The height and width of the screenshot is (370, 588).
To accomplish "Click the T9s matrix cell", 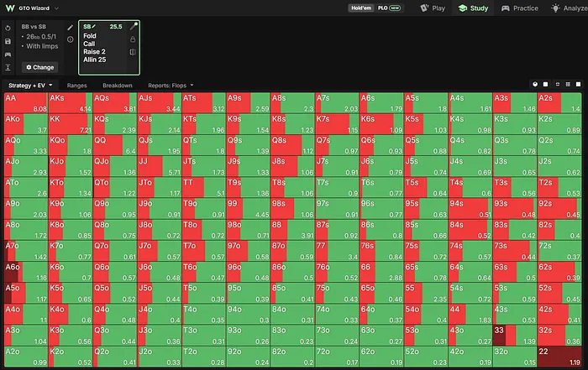I will [249, 188].
